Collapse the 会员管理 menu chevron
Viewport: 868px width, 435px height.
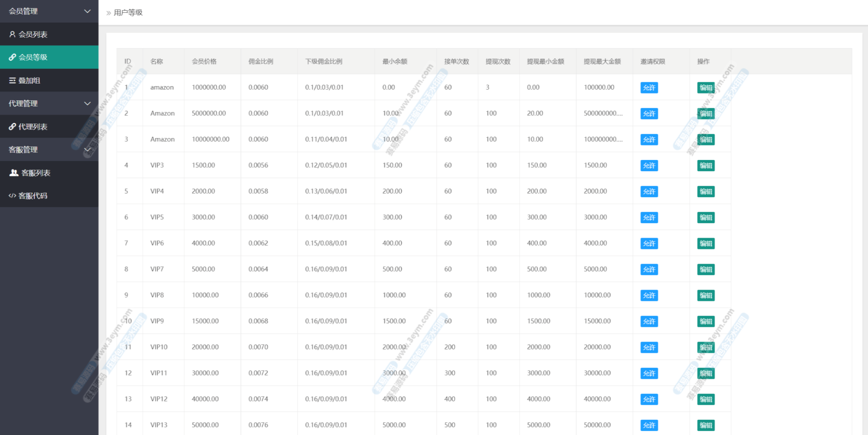point(87,11)
